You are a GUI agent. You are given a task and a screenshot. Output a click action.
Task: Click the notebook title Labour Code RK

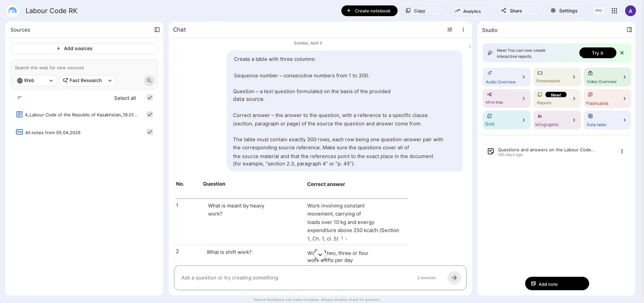(x=52, y=11)
